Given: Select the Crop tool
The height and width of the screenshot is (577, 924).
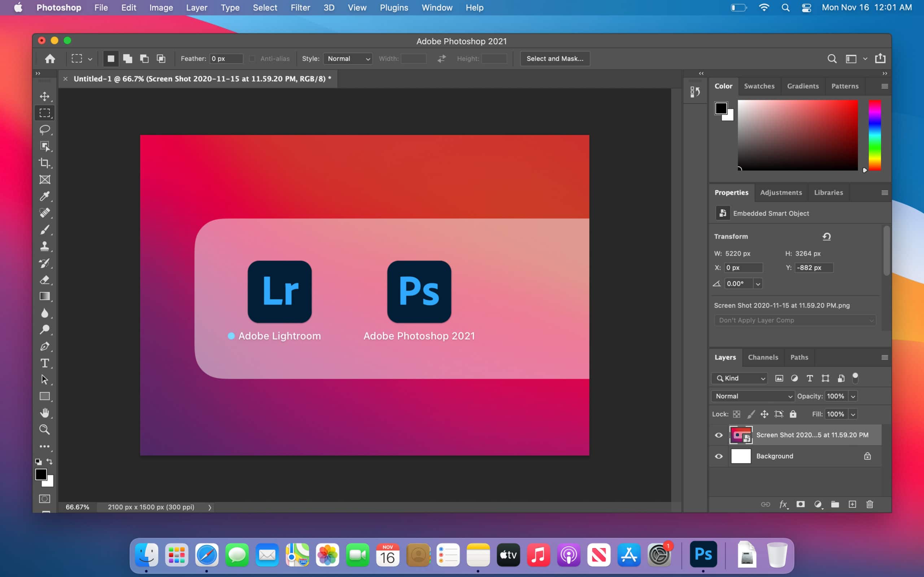Looking at the screenshot, I should [45, 163].
